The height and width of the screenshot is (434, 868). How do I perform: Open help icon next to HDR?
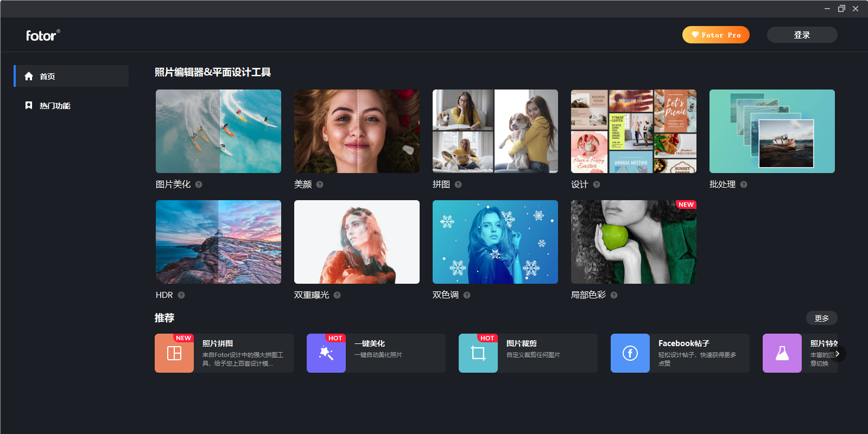(x=181, y=295)
